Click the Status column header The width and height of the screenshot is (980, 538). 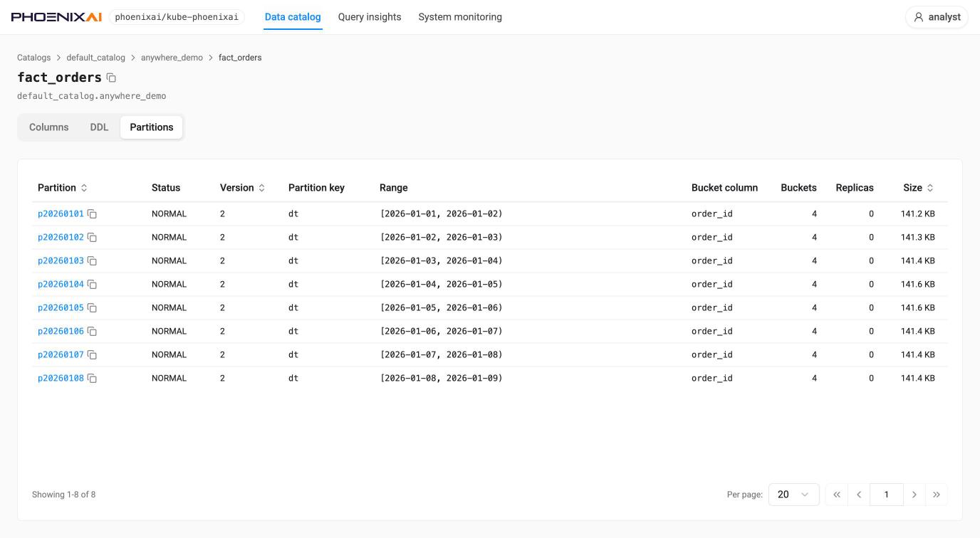[166, 188]
